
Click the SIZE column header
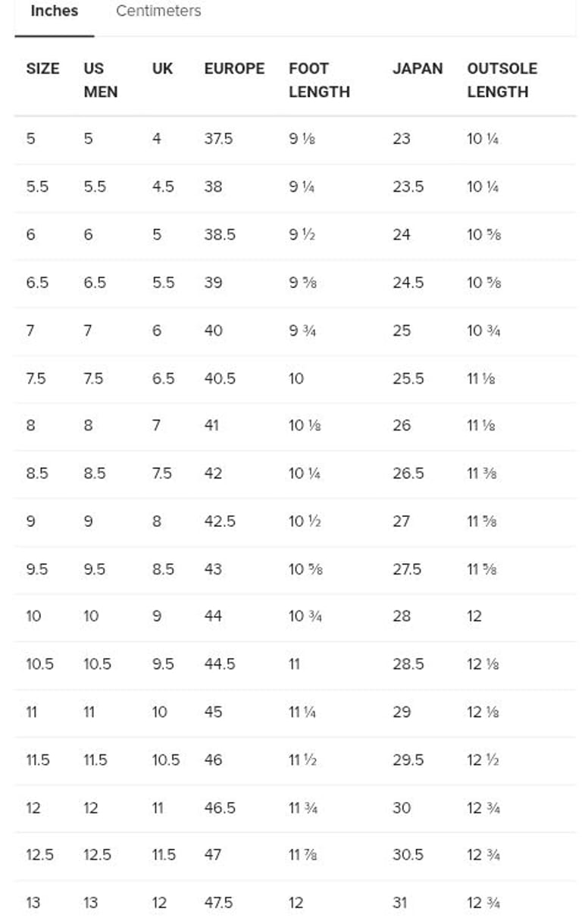tap(42, 68)
